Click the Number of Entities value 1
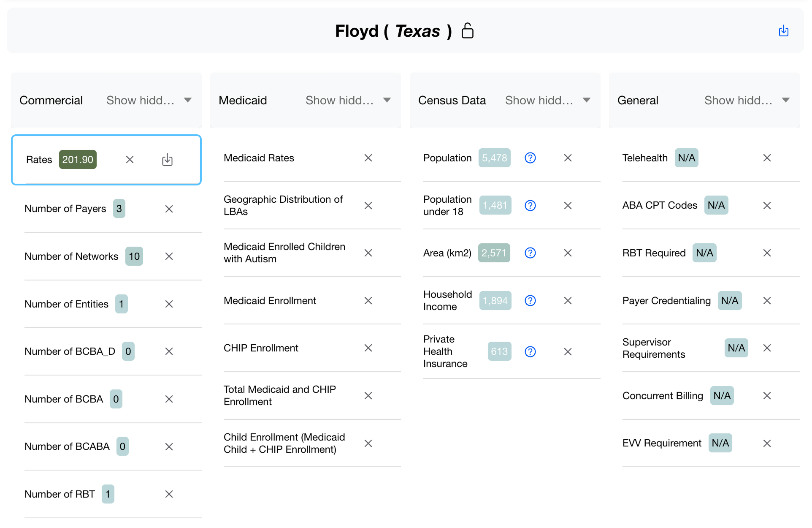Image resolution: width=812 pixels, height=528 pixels. [122, 304]
